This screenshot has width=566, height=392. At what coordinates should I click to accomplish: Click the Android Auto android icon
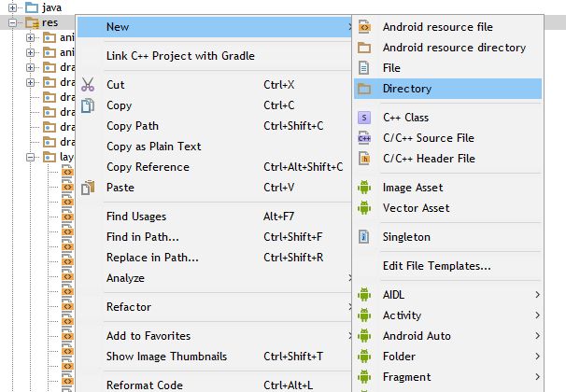coord(364,336)
